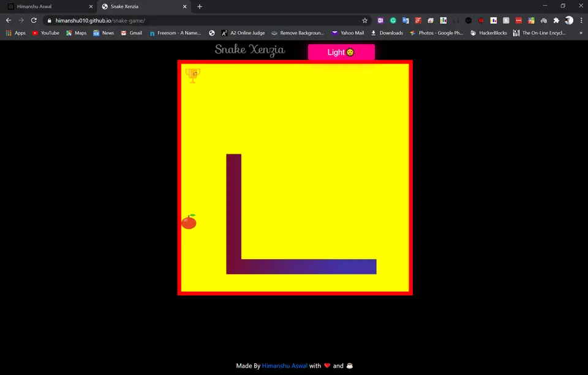588x375 pixels.
Task: Bookmark this page with the star
Action: (364, 21)
